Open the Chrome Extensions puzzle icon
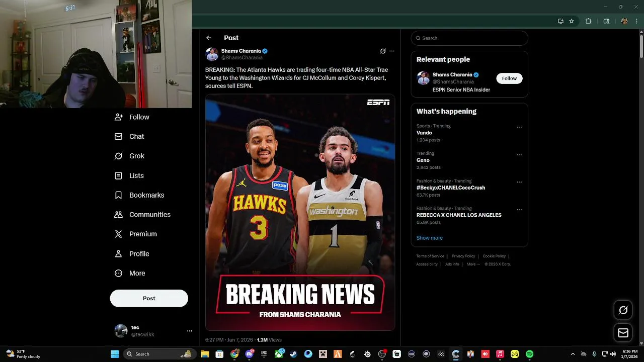Screen dimensions: 644x362 coord(588,21)
